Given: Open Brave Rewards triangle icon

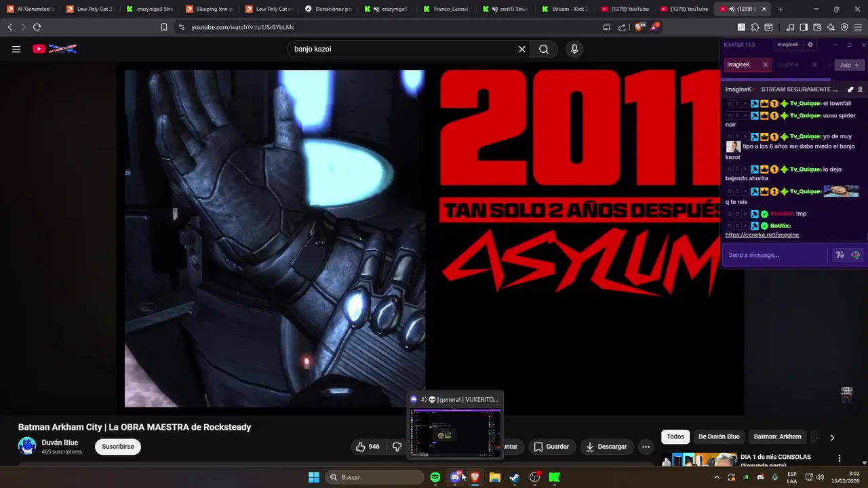Looking at the screenshot, I should 654,27.
